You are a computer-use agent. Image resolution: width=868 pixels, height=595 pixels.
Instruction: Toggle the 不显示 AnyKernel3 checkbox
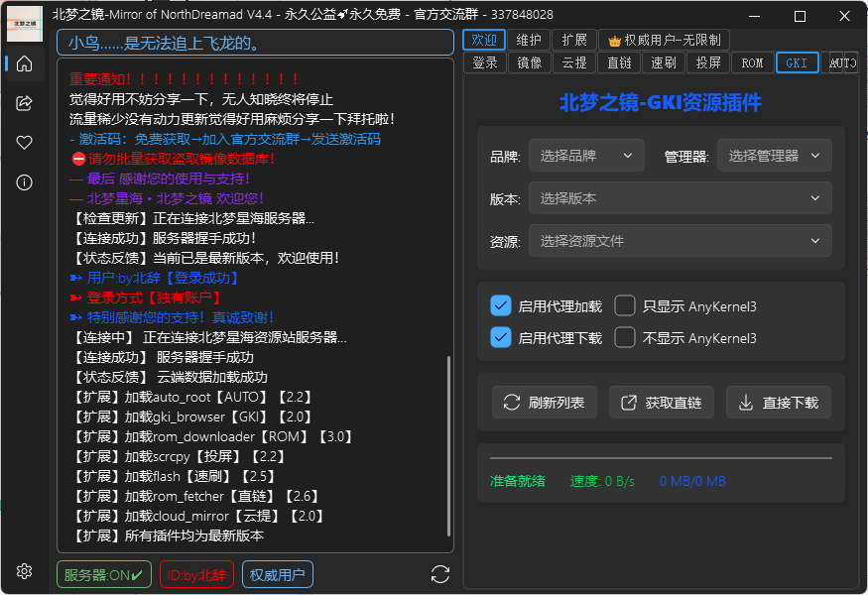(626, 337)
